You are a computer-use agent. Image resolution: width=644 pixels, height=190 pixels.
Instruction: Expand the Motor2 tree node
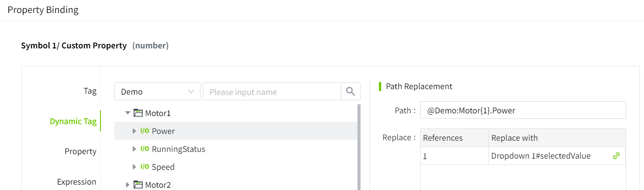(127, 185)
